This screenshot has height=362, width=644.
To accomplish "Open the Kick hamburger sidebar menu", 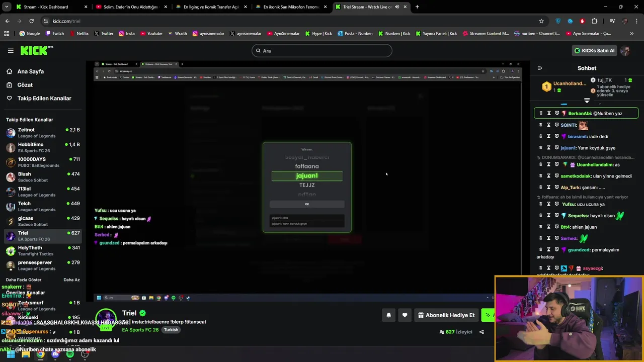I will (x=11, y=50).
